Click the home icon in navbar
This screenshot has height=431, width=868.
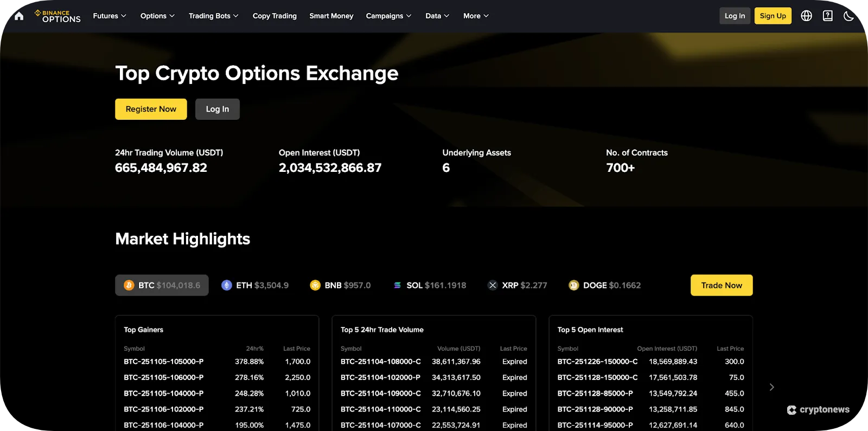click(x=19, y=16)
